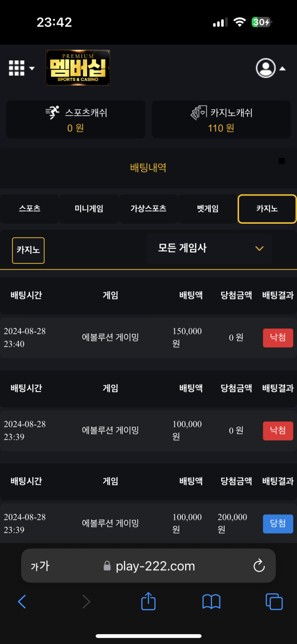Open the Safari tabs overview icon
This screenshot has width=297, height=644.
click(274, 602)
